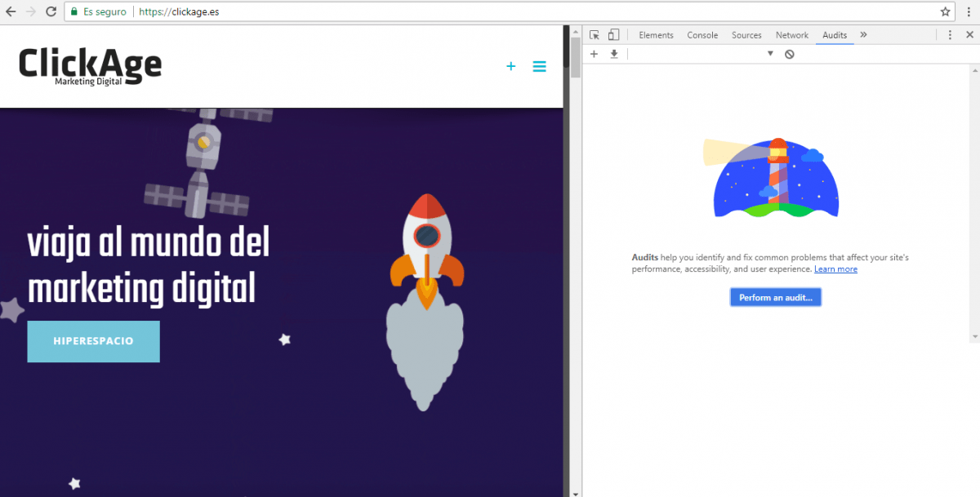Click the Perform an audit button
Screen dimensions: 980x497
775,297
